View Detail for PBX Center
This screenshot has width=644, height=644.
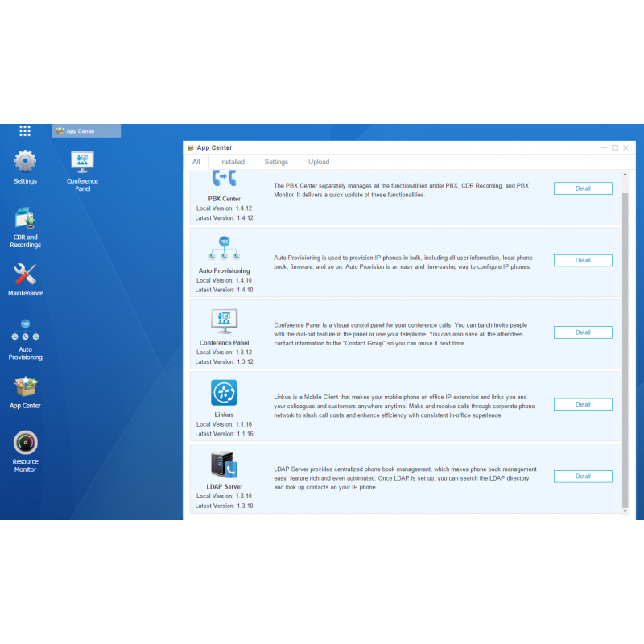[x=583, y=188]
